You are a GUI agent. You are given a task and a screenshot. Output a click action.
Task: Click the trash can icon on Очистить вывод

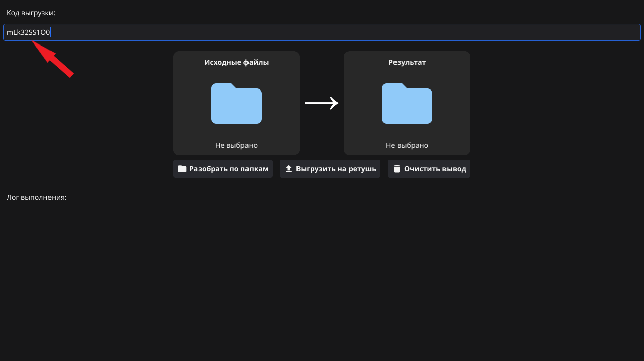point(397,169)
